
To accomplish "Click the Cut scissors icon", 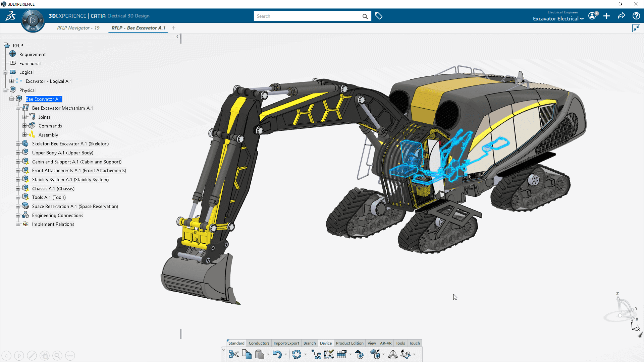I will click(x=234, y=354).
